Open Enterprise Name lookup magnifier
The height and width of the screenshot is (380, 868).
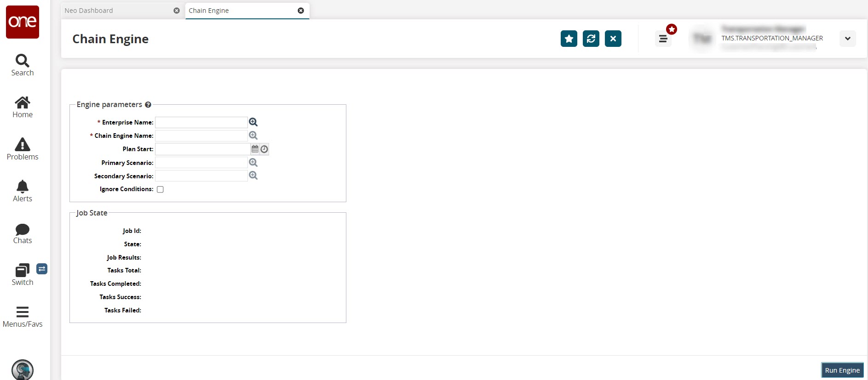[253, 122]
